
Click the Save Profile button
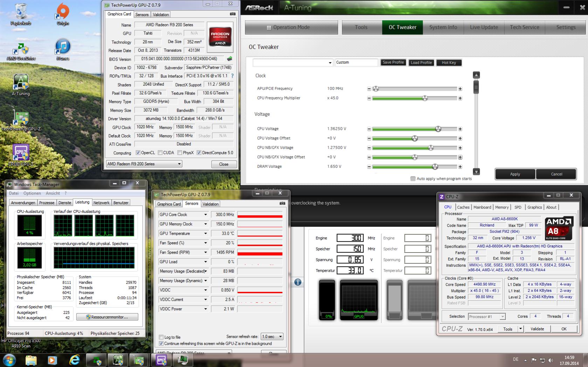coord(393,62)
